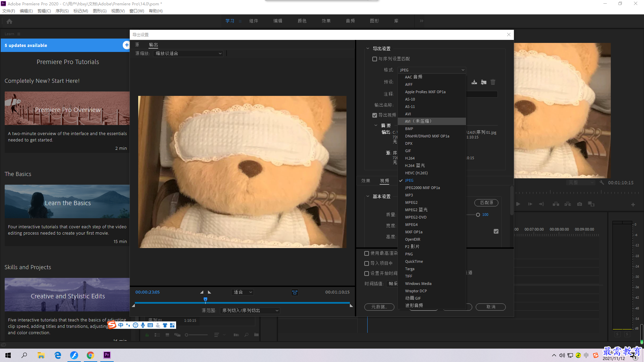
Task: Open Premiere Pro Overview tutorial
Action: (x=67, y=108)
